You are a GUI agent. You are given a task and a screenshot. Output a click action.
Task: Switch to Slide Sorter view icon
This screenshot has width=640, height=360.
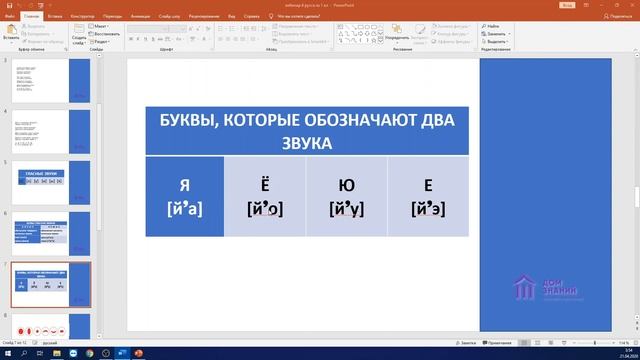538,343
